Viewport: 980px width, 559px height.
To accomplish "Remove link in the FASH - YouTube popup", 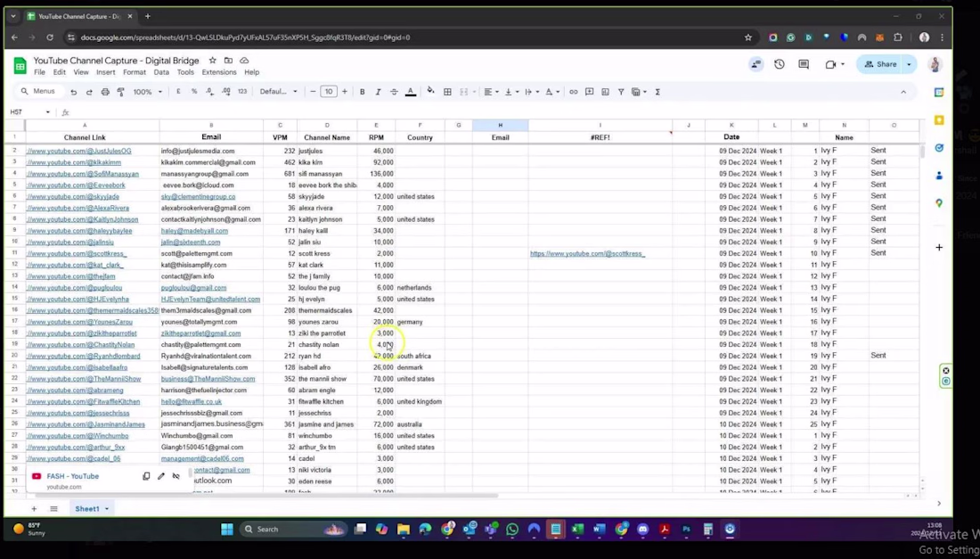I will tap(176, 476).
